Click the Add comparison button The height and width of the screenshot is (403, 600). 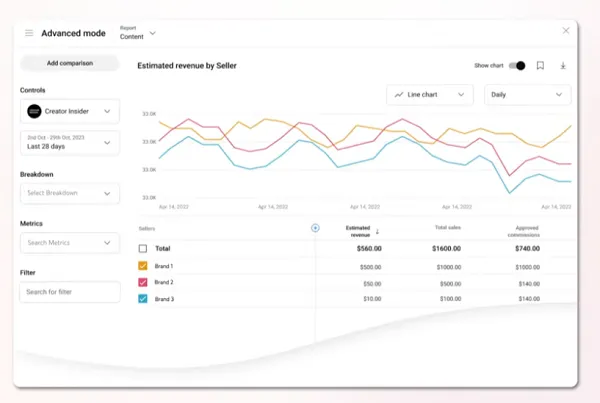pyautogui.click(x=69, y=63)
